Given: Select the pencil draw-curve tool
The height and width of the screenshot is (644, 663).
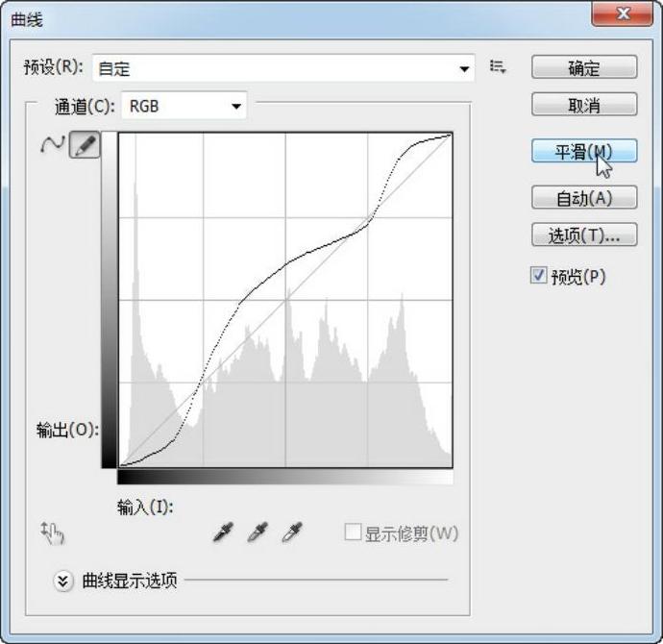Looking at the screenshot, I should pos(85,145).
